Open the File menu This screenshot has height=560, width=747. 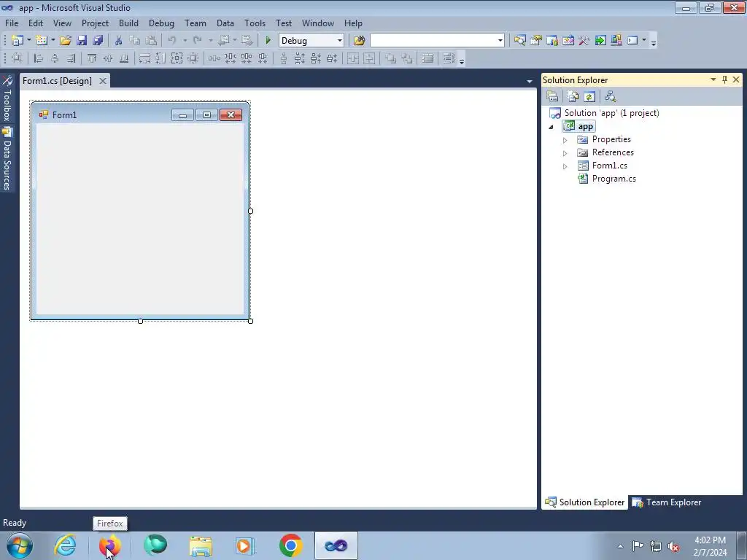(x=12, y=23)
